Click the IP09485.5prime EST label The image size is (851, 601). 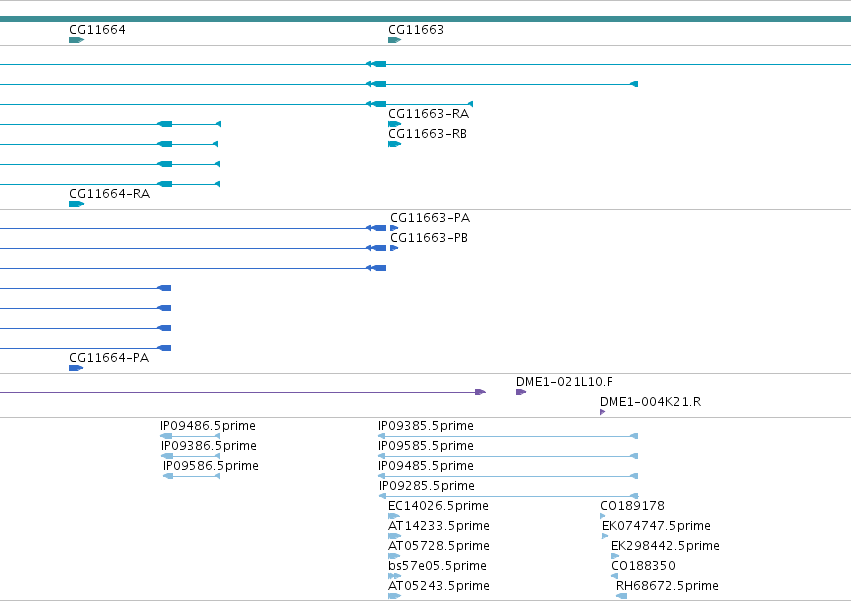point(426,466)
